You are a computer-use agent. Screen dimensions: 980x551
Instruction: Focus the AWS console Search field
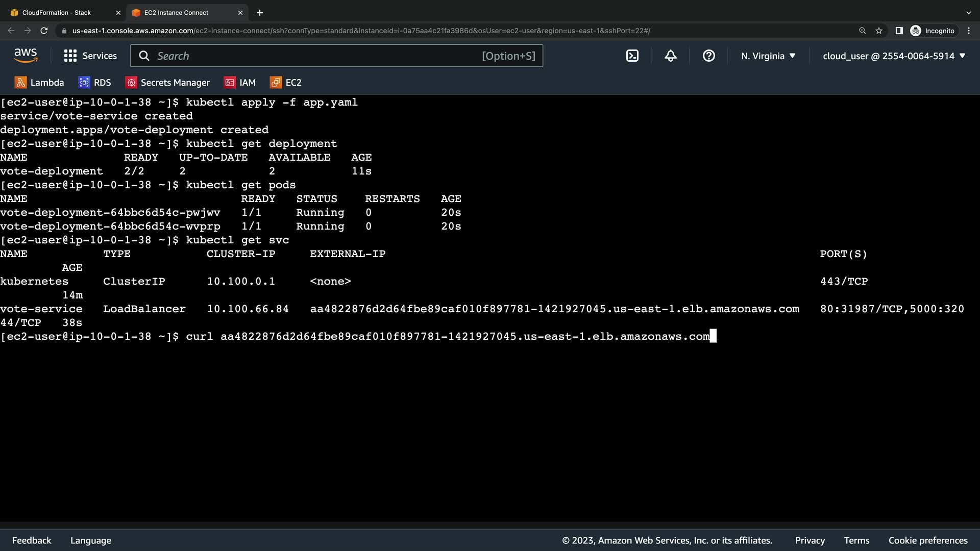coord(316,56)
